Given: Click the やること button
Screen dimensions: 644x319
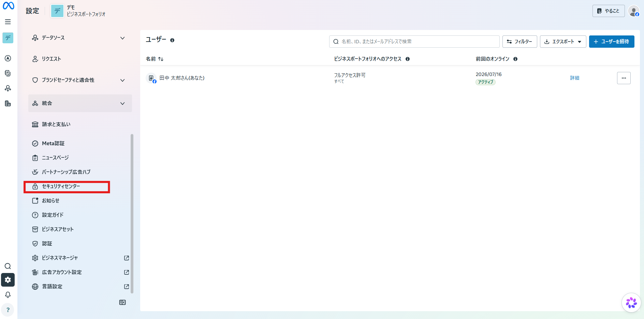Looking at the screenshot, I should 609,11.
